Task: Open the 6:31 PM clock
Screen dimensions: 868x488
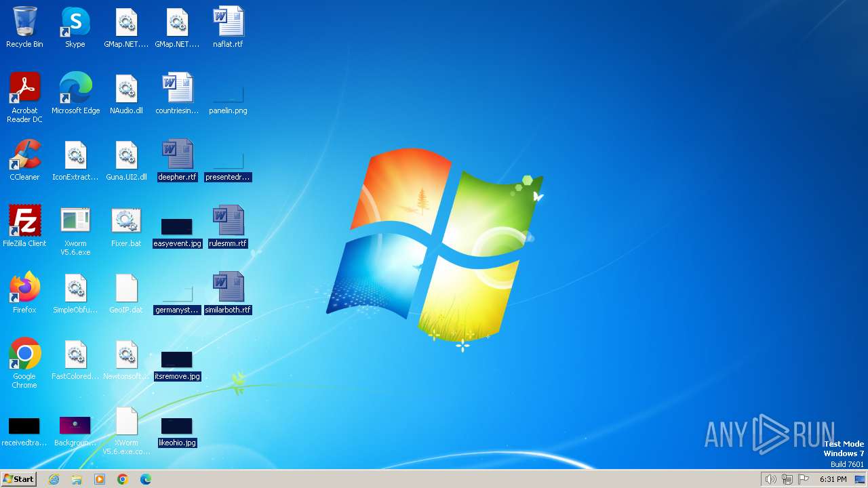Action: (833, 479)
